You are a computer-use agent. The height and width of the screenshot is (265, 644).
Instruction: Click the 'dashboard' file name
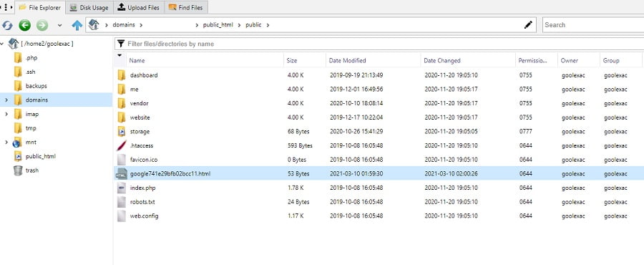(x=144, y=75)
